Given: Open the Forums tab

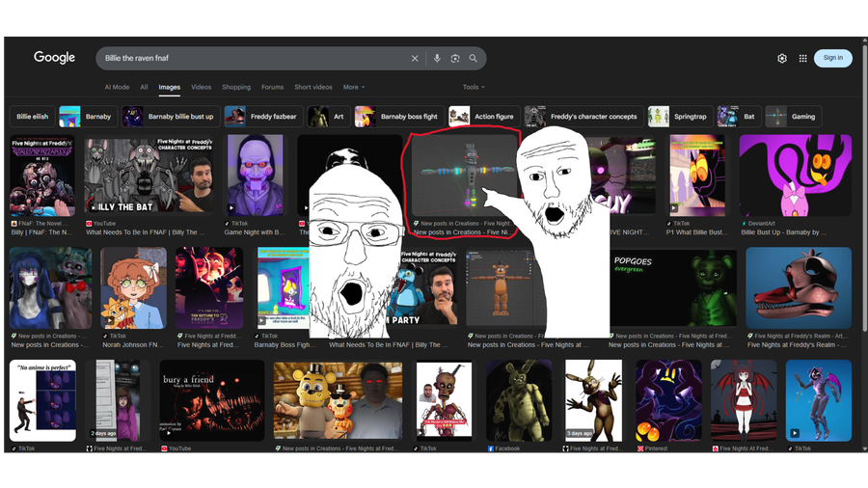Looking at the screenshot, I should pyautogui.click(x=272, y=87).
